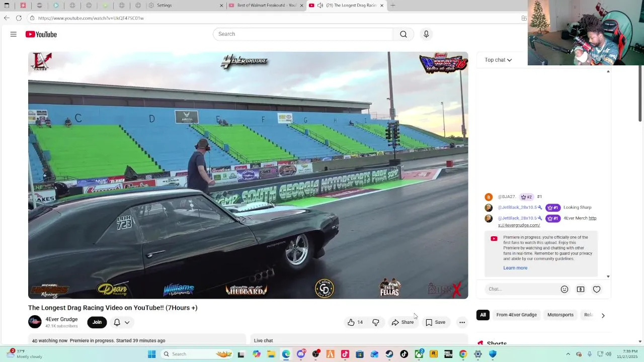Reload the page with refresh icon

click(19, 18)
